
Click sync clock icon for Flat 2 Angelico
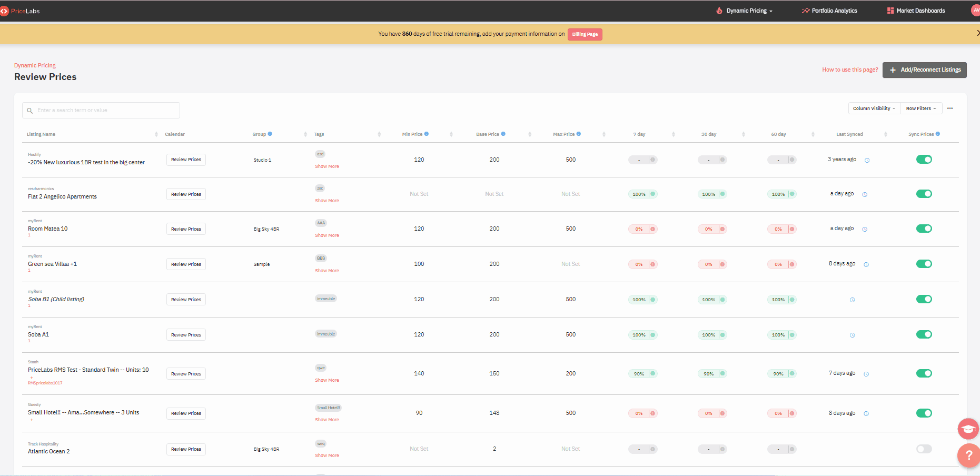click(865, 194)
